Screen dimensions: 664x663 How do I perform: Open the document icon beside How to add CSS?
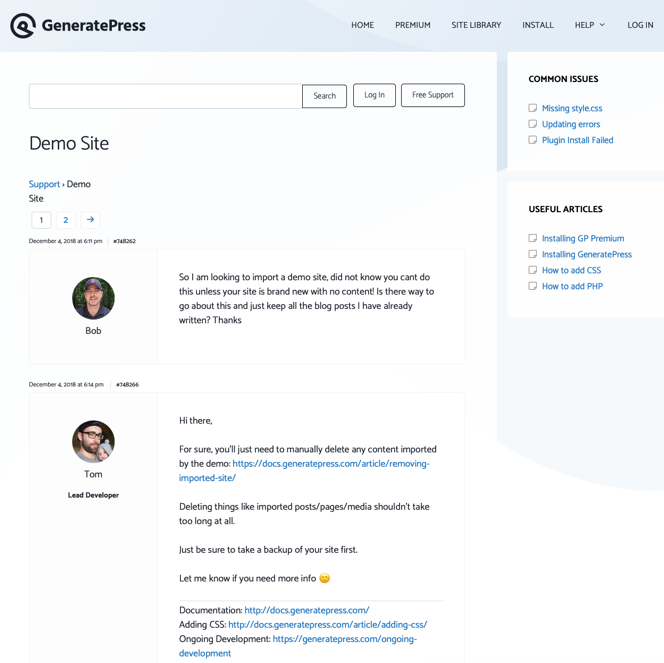tap(532, 270)
